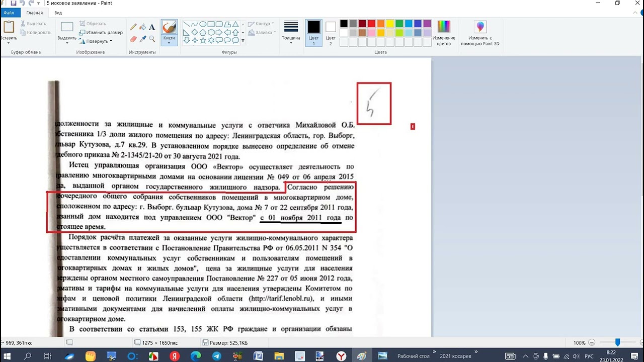Open Telegram from the taskbar
Image resolution: width=644 pixels, height=362 pixels.
216,356
